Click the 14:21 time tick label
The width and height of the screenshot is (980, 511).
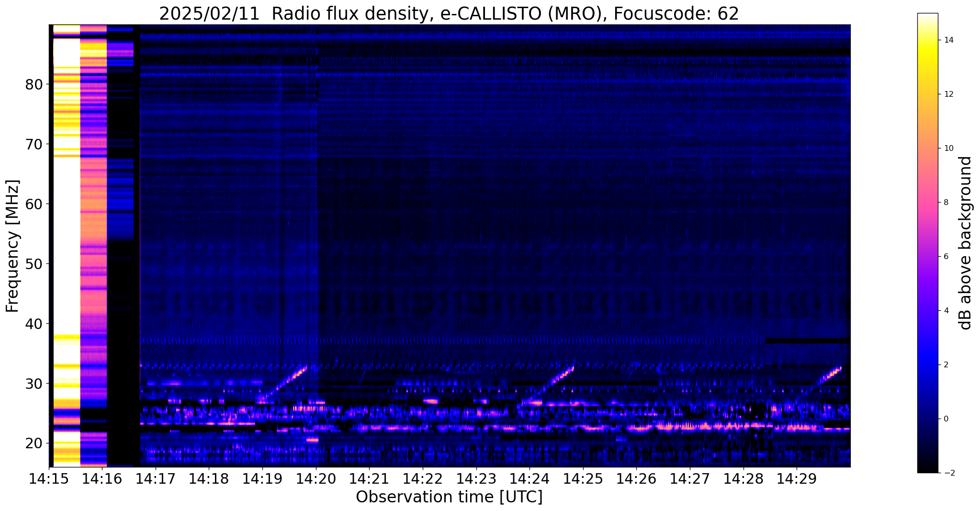point(370,479)
